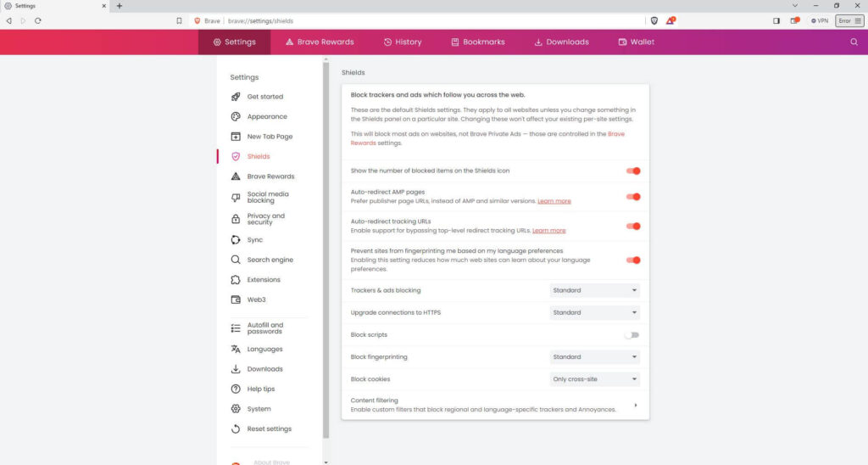The width and height of the screenshot is (868, 465).
Task: Click the VPN button in toolbar
Action: pos(820,20)
